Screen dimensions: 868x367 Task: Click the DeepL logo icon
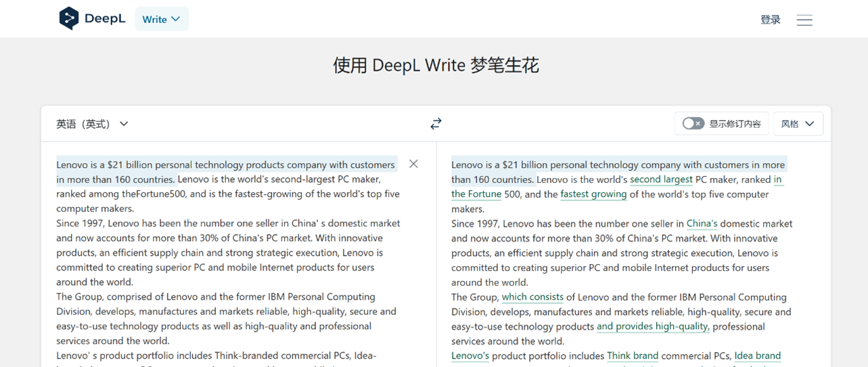tap(69, 18)
